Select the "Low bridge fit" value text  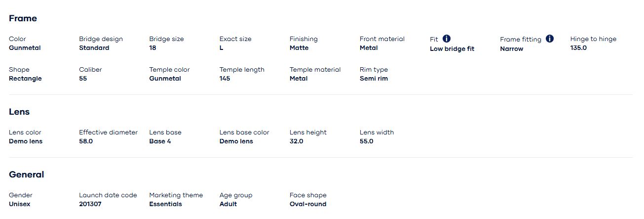(x=452, y=49)
